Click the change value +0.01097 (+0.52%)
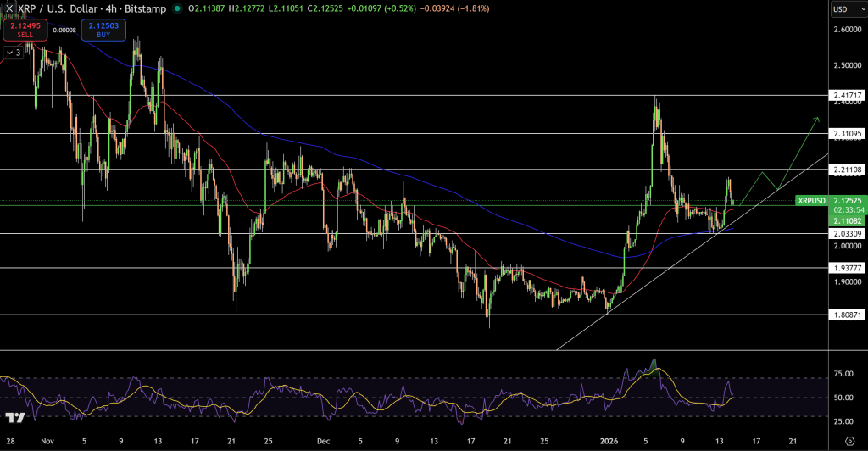The height and width of the screenshot is (451, 868). tap(381, 8)
